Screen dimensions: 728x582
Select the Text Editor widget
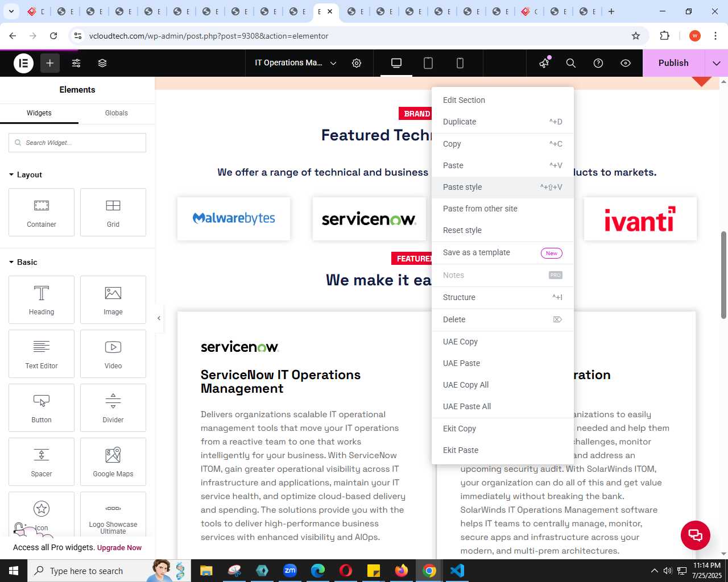click(42, 354)
